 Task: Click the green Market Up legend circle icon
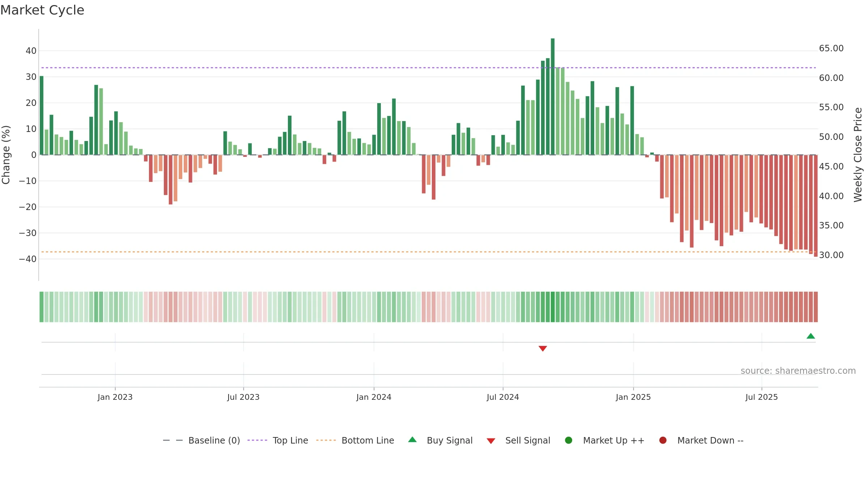coord(569,440)
